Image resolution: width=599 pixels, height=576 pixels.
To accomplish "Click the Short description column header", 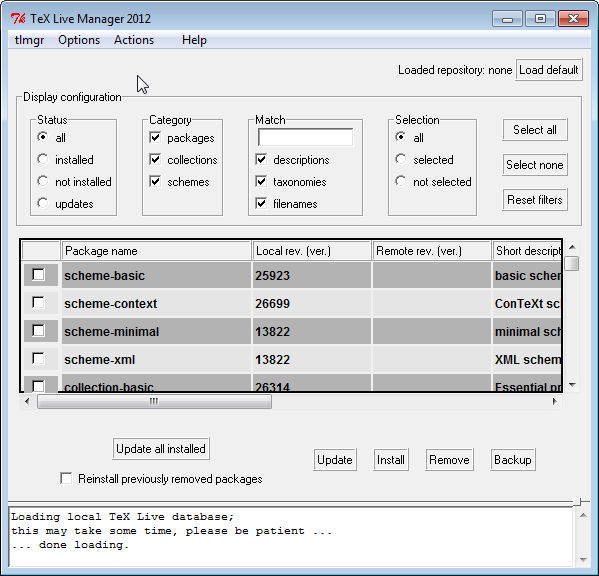I will [527, 251].
